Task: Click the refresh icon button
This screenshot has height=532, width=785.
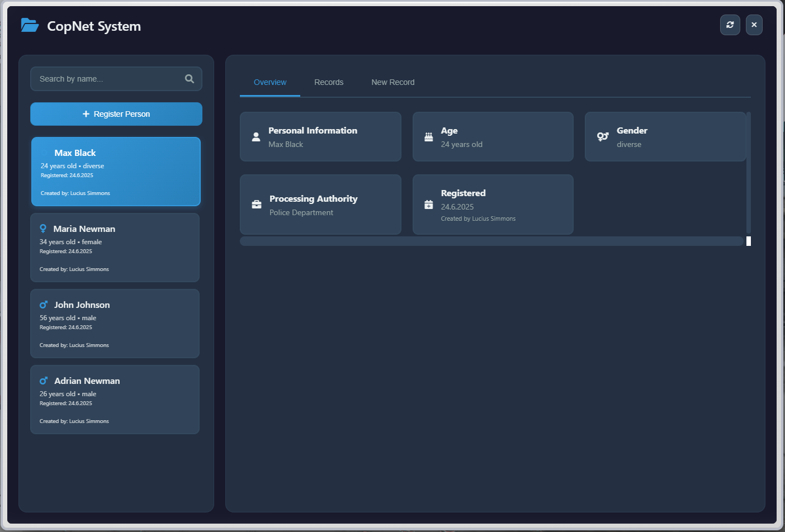Action: click(x=730, y=25)
